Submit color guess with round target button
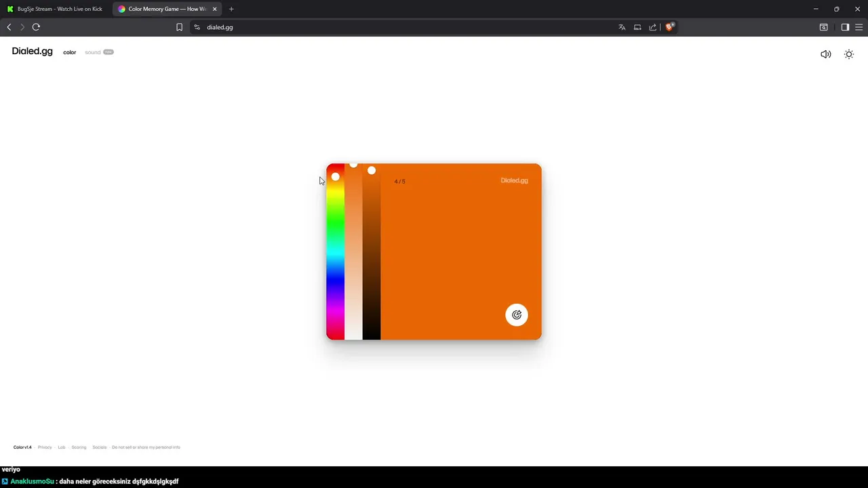This screenshot has height=488, width=868. click(517, 314)
